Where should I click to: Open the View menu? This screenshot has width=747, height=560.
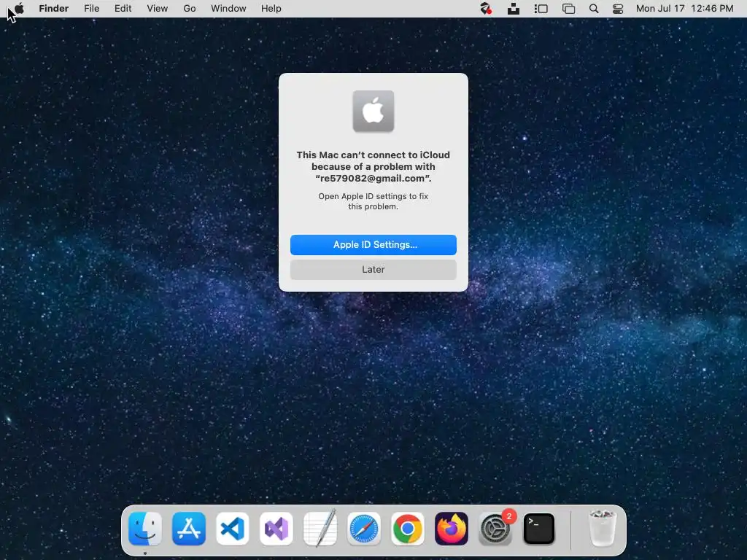point(158,9)
